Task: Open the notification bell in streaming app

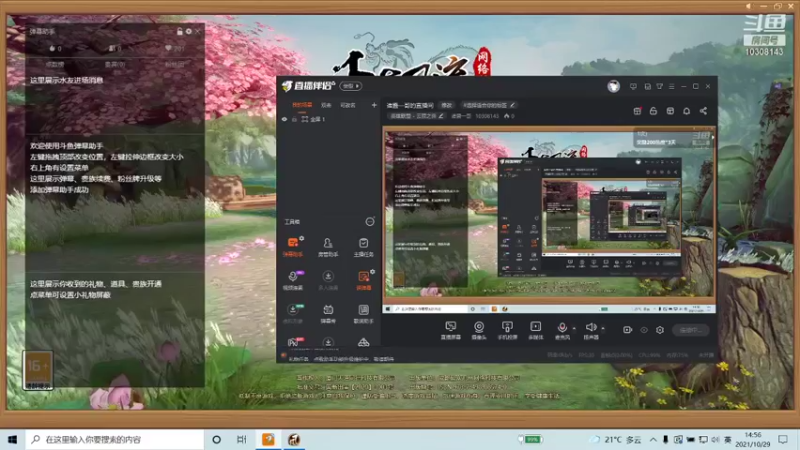Action: (686, 111)
